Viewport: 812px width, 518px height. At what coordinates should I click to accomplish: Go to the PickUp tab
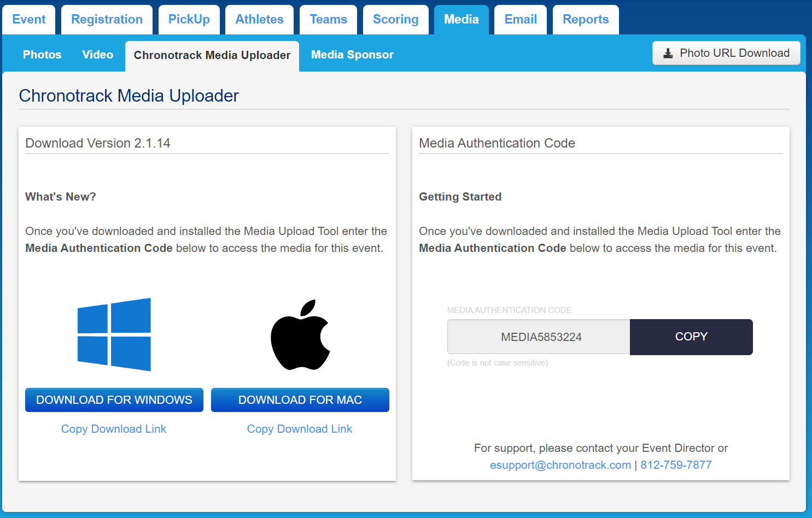pos(189,20)
